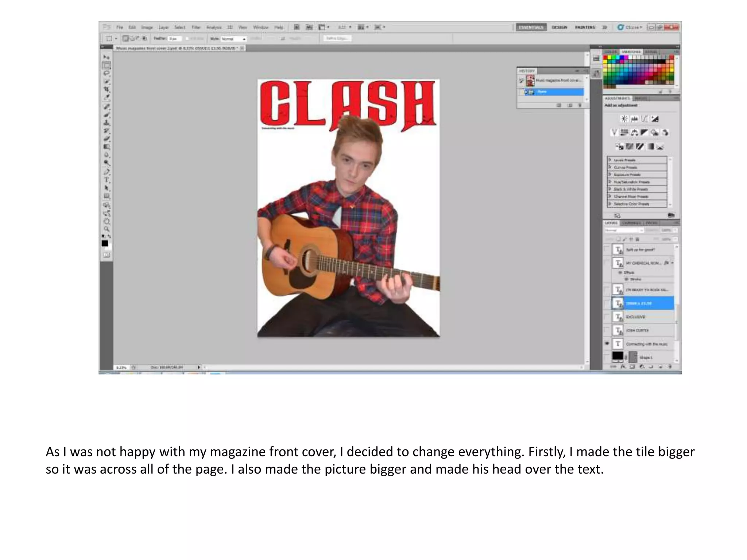Select the Pen tool
Screen dimensions: 747x560
[x=107, y=172]
